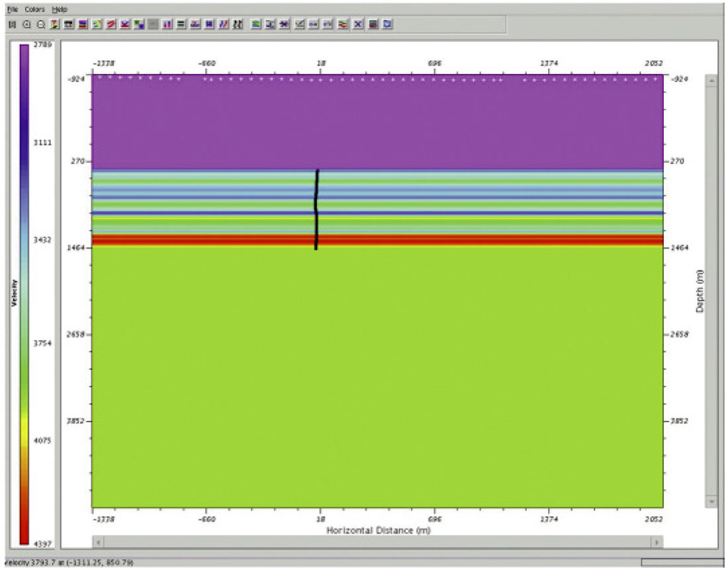Viewport: 728px width, 569px height.
Task: Click the black horizontal lines icon
Action: click(x=181, y=24)
